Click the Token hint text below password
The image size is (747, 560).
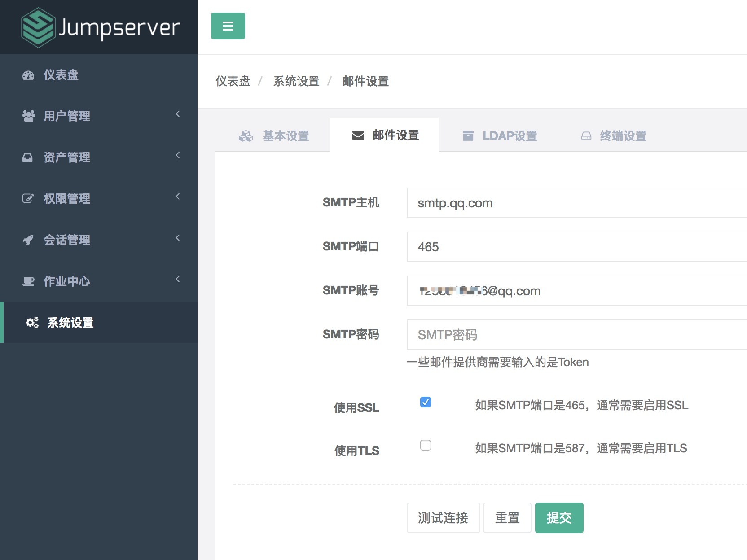[x=498, y=362]
